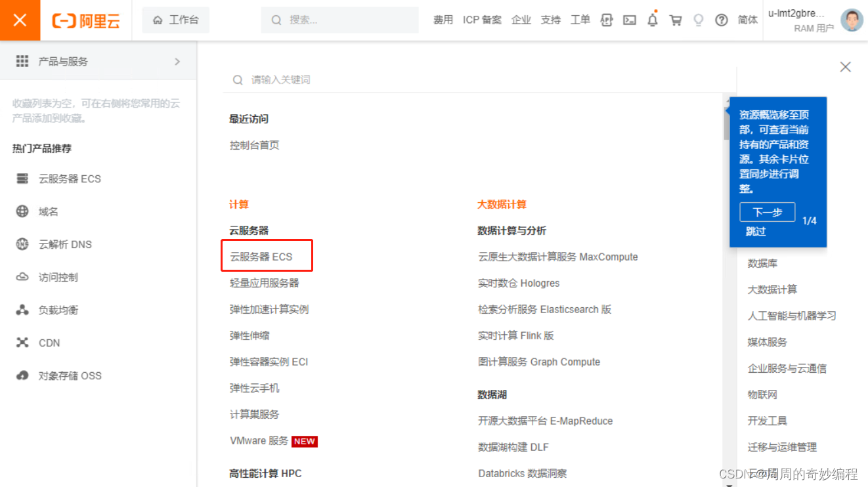Open 数据湖构建 DLF
Viewport: 868px width, 487px height.
click(513, 447)
